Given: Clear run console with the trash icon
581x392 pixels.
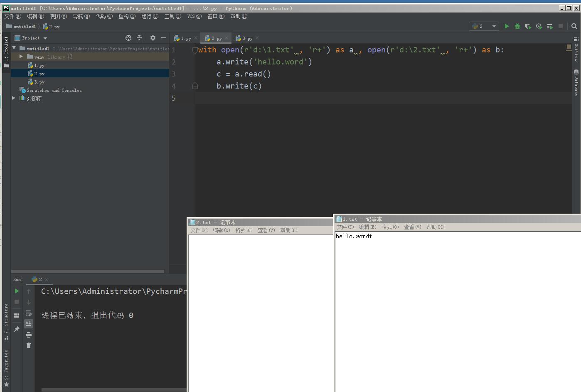Looking at the screenshot, I should pos(29,345).
